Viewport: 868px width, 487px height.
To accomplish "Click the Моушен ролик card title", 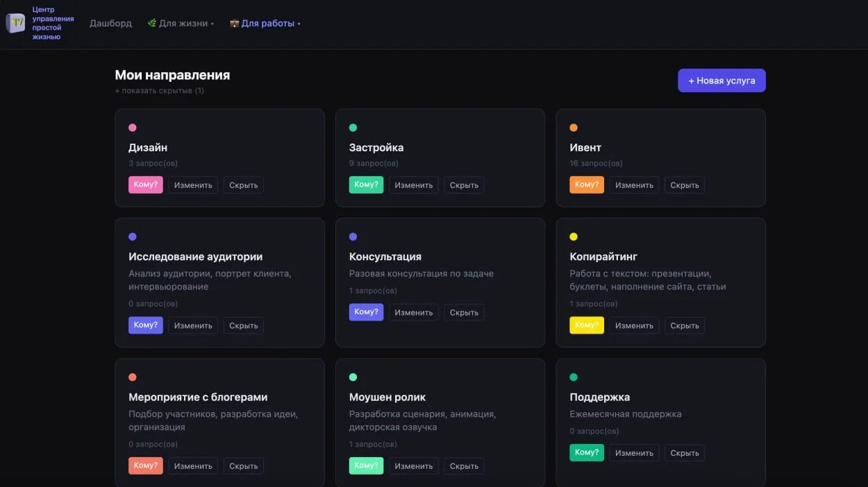I will [387, 398].
